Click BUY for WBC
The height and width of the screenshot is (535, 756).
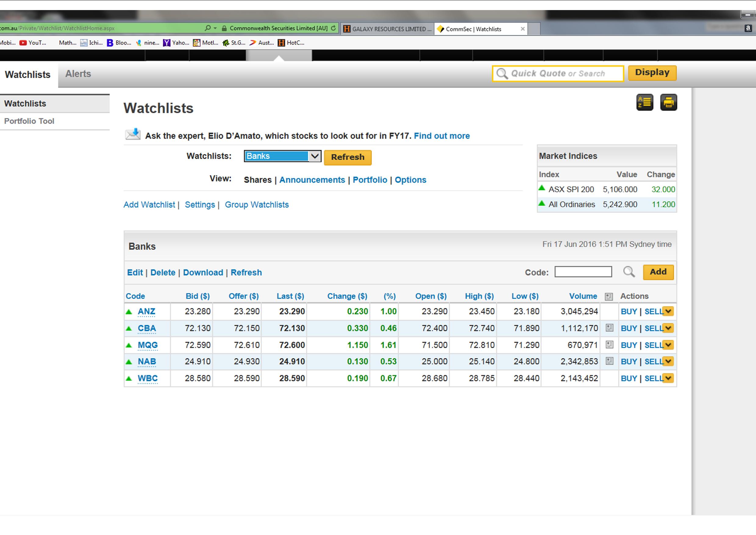pos(629,378)
